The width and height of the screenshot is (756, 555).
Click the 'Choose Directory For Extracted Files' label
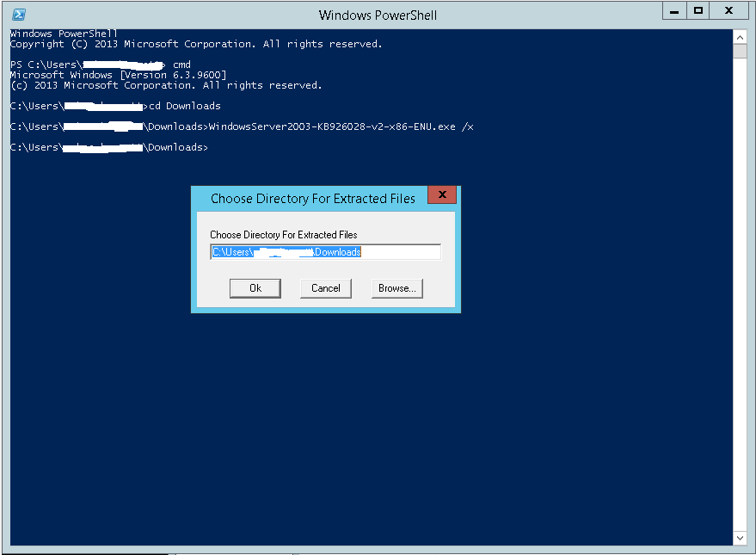tap(284, 235)
